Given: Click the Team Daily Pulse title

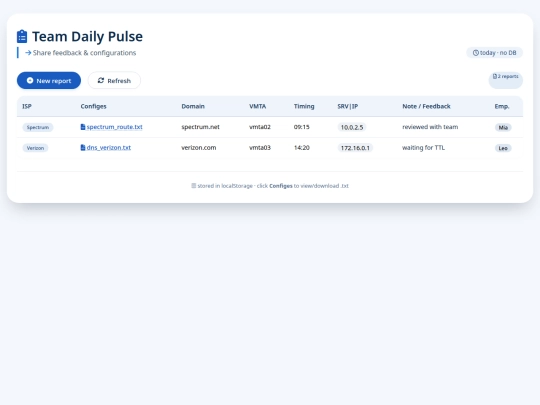Looking at the screenshot, I should click(x=87, y=37).
